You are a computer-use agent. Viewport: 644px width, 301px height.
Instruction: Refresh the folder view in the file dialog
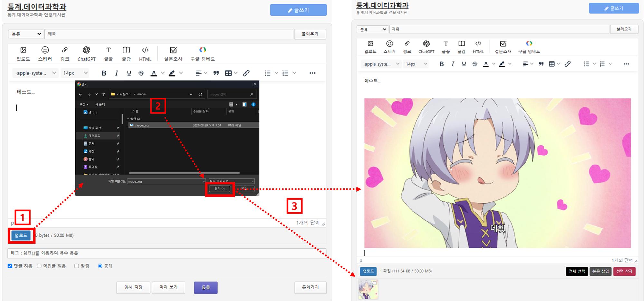pyautogui.click(x=200, y=94)
